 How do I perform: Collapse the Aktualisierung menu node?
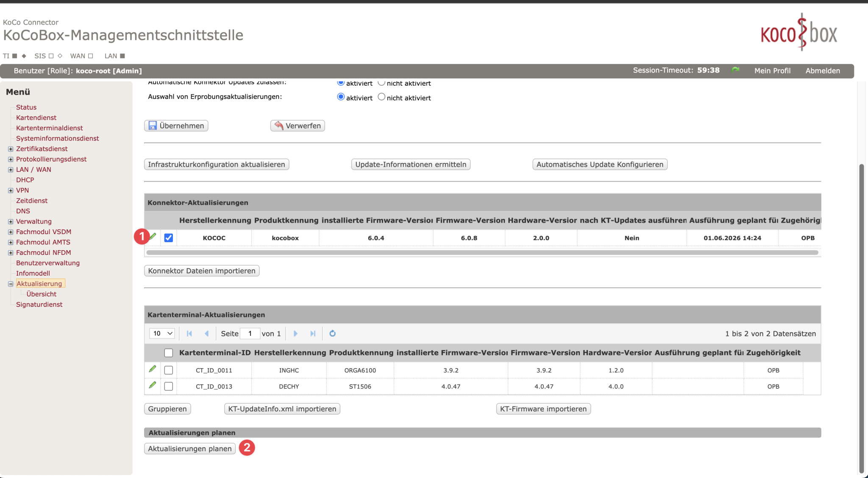point(11,284)
